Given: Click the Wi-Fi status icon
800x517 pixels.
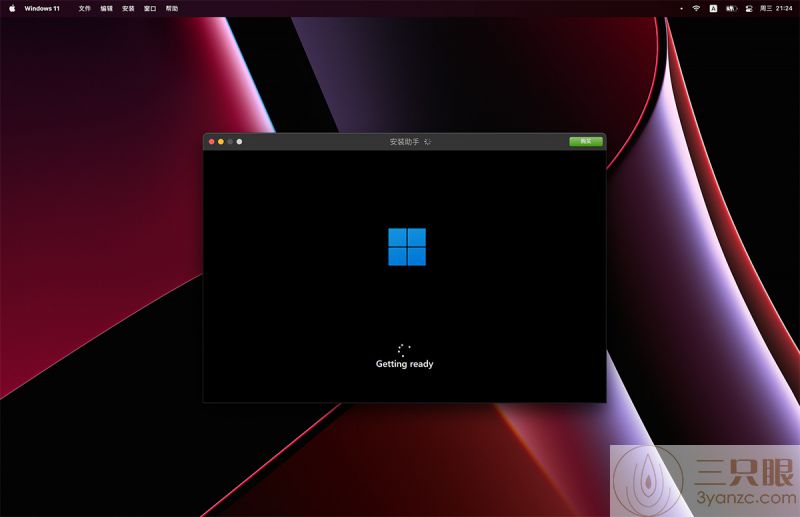Looking at the screenshot, I should 696,8.
